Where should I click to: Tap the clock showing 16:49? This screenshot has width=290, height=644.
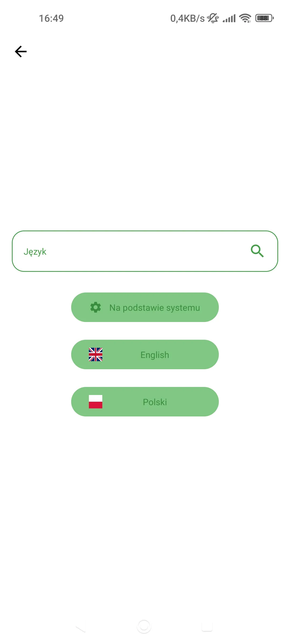click(x=52, y=18)
